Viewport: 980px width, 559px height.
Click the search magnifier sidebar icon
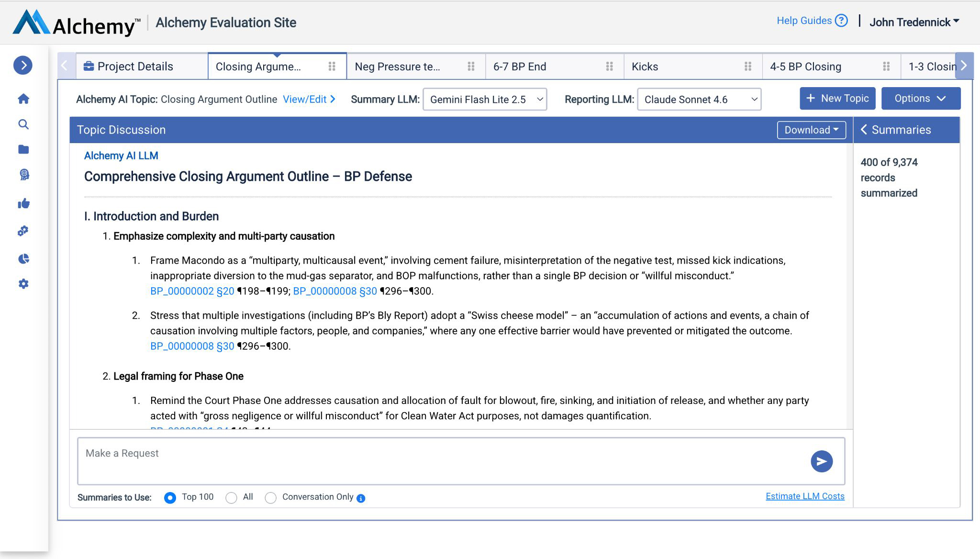tap(23, 124)
